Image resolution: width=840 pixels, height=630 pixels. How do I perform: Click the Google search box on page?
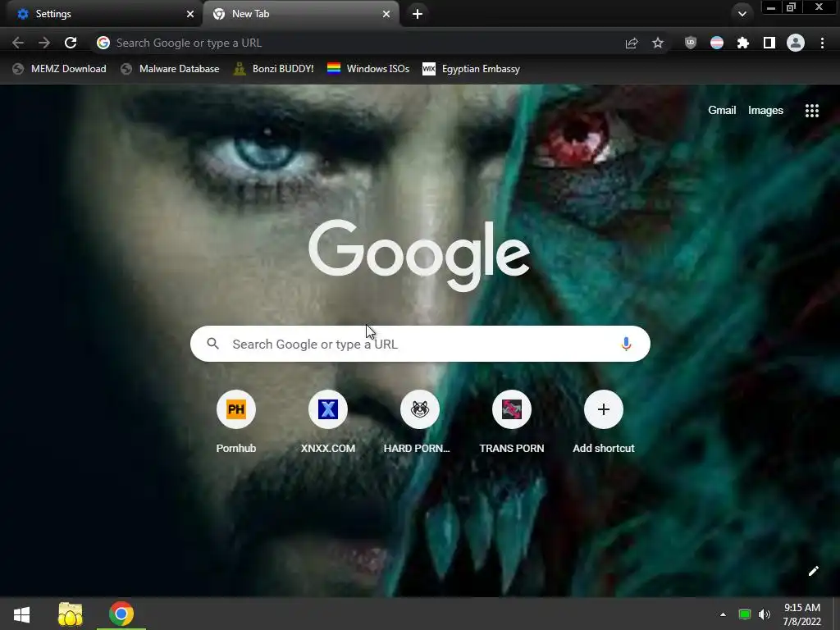420,344
